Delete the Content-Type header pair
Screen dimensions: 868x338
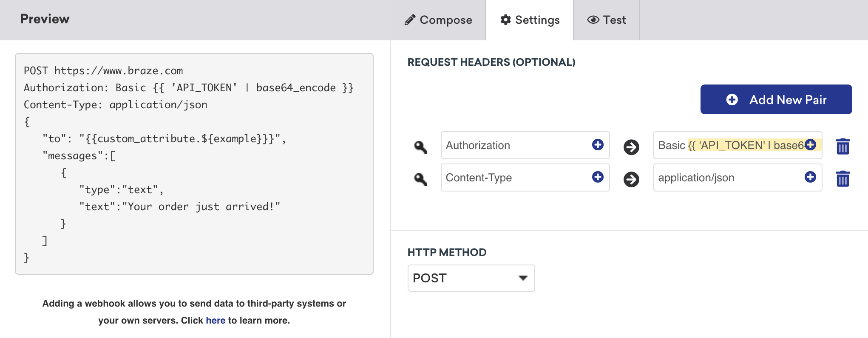[843, 179]
